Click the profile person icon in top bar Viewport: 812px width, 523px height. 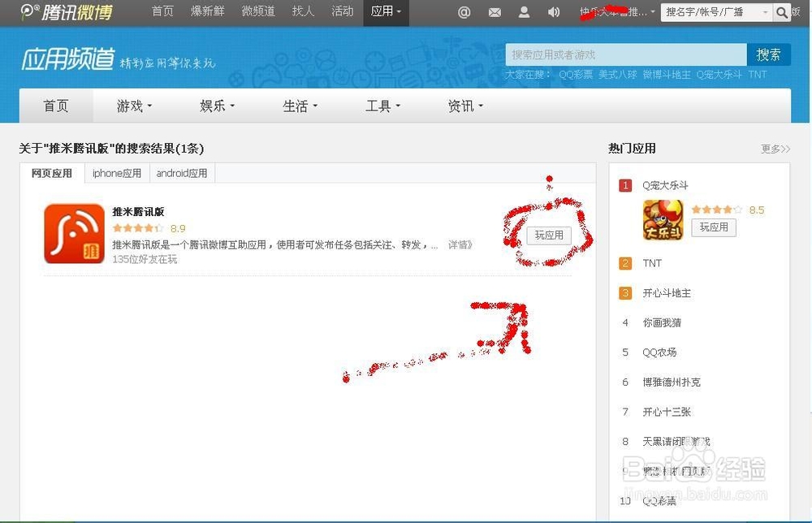[x=524, y=12]
